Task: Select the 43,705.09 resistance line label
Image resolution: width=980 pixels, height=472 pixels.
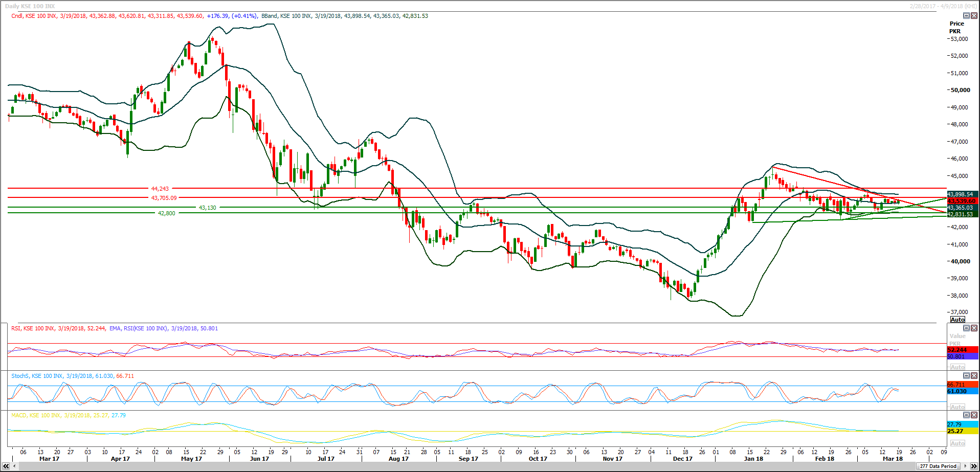Action: click(164, 198)
